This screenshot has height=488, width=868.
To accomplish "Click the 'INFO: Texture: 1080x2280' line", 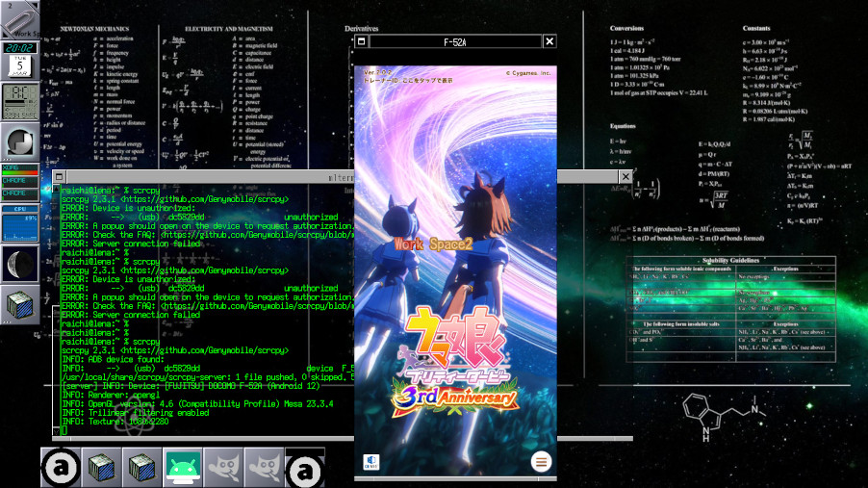I will click(115, 422).
